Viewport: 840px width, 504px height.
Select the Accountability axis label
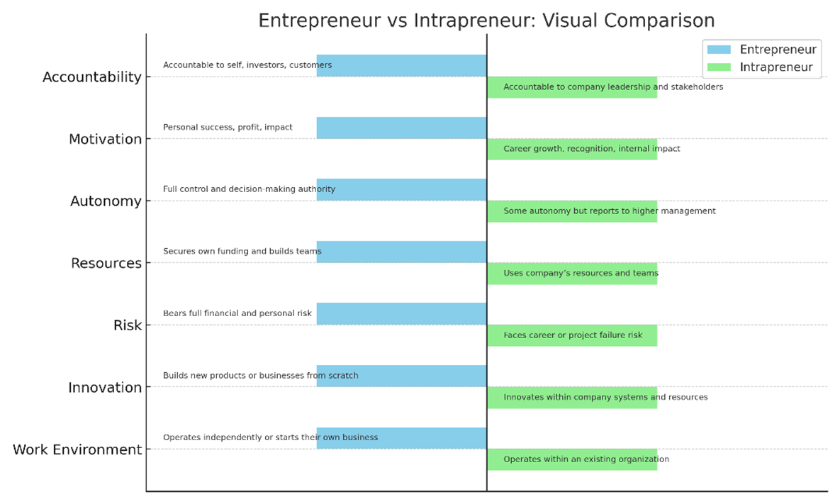click(92, 77)
